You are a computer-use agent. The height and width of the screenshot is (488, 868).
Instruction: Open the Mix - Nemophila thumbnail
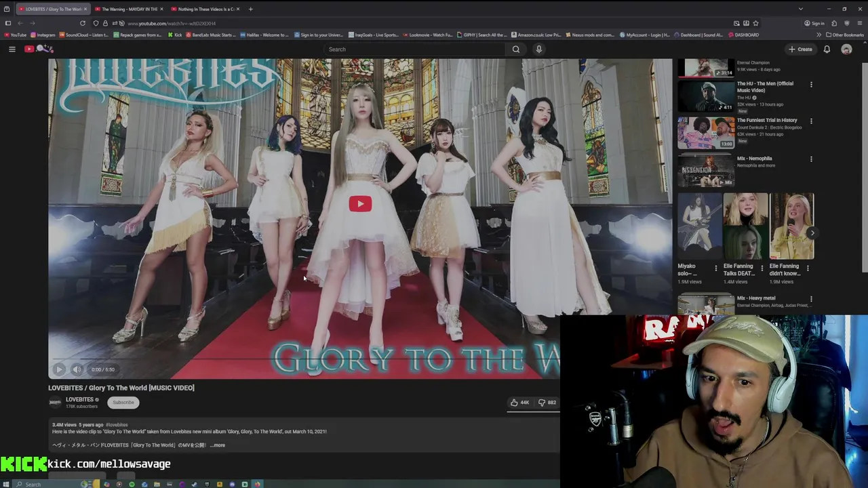(x=706, y=171)
